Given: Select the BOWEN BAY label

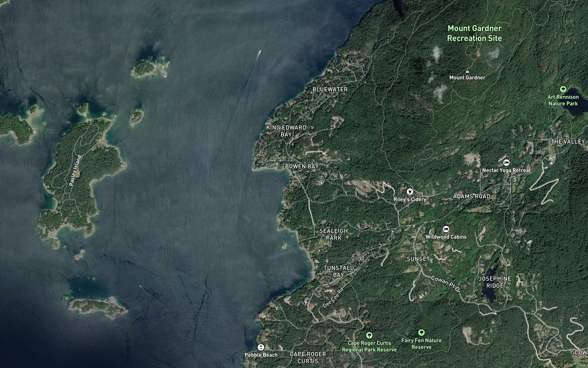Looking at the screenshot, I should tap(302, 167).
